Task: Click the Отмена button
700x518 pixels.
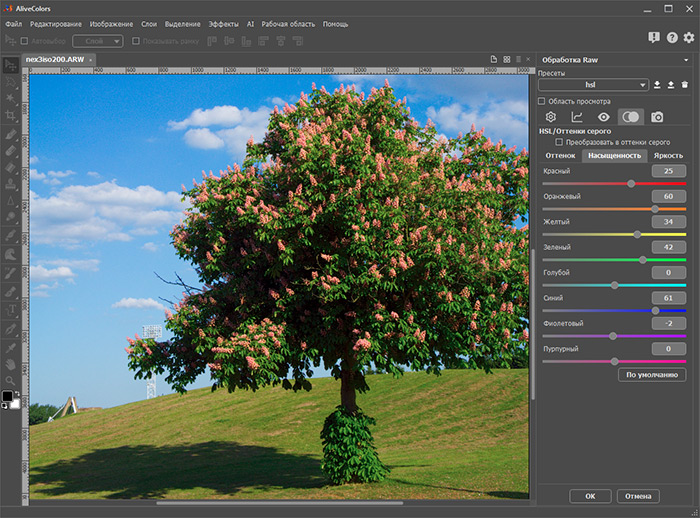Action: tap(638, 496)
